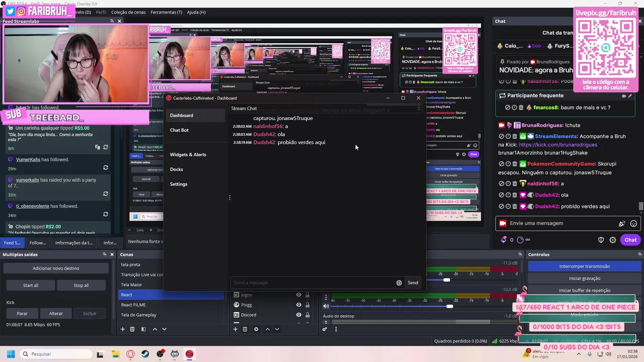Open the celebration icon in Kick message box
This screenshot has width=644, height=362.
[x=622, y=224]
